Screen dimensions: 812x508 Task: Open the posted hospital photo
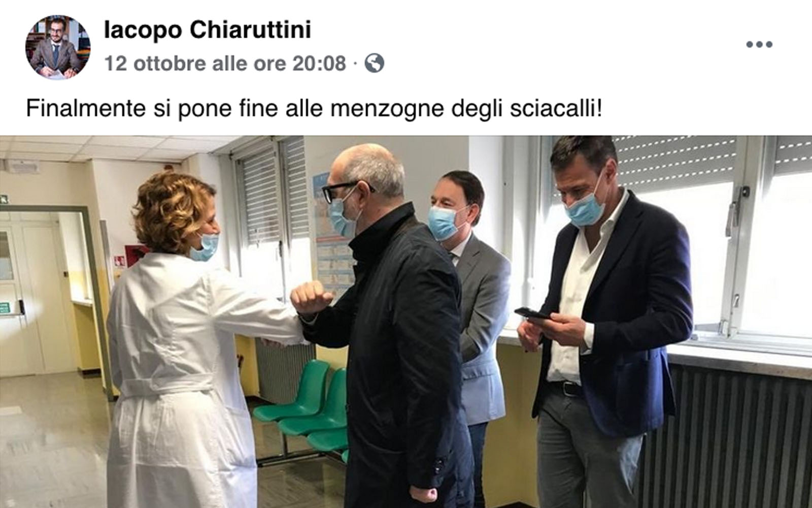tap(406, 322)
